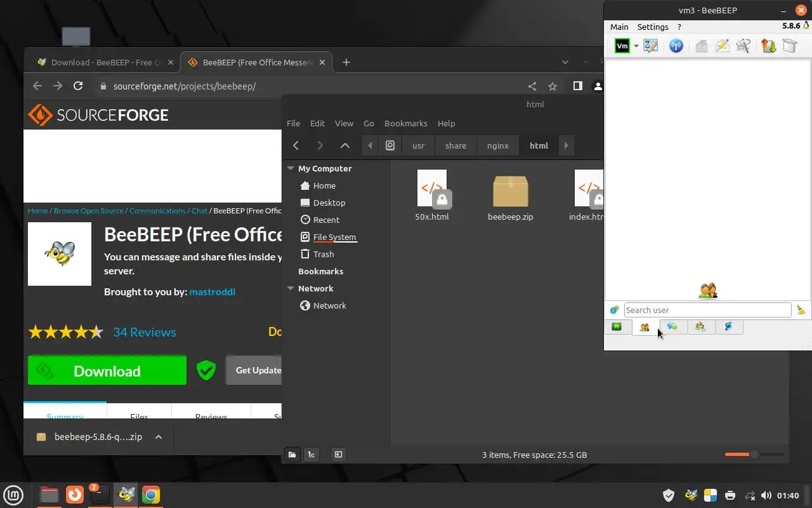Open the Main menu in BeeBEEP
Image resolution: width=812 pixels, height=508 pixels.
619,27
